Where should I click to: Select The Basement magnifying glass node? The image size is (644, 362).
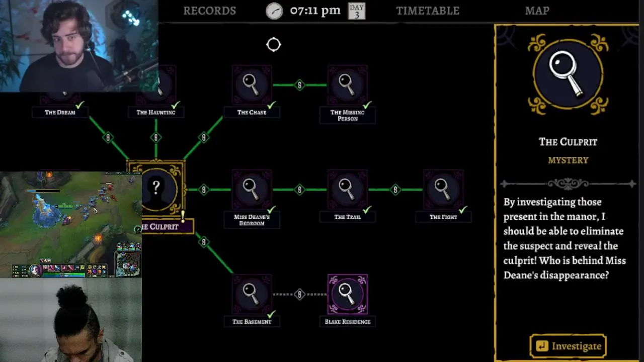point(252,294)
